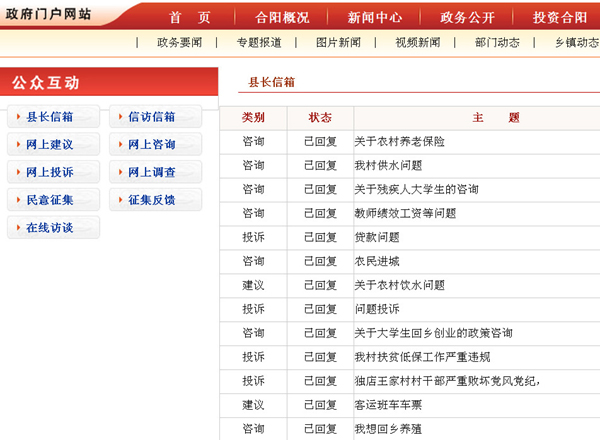The width and height of the screenshot is (600, 440).
Task: Open the 首页 main navigation item
Action: click(190, 18)
